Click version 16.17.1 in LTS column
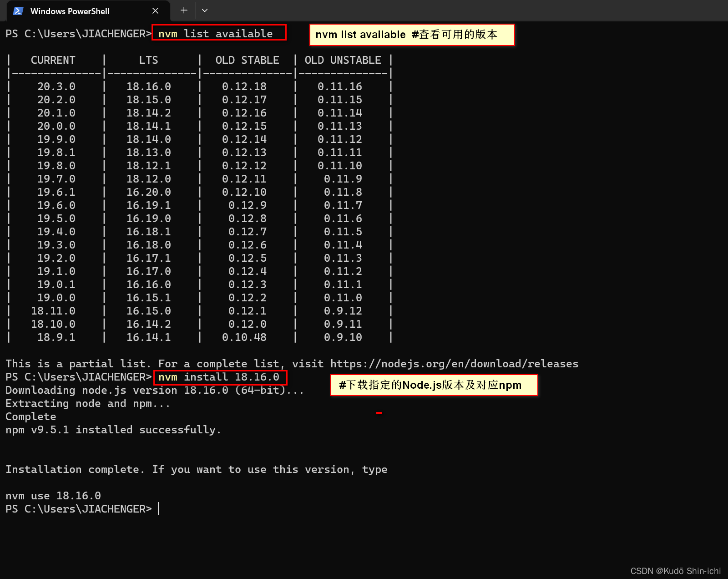728x579 pixels. point(149,258)
